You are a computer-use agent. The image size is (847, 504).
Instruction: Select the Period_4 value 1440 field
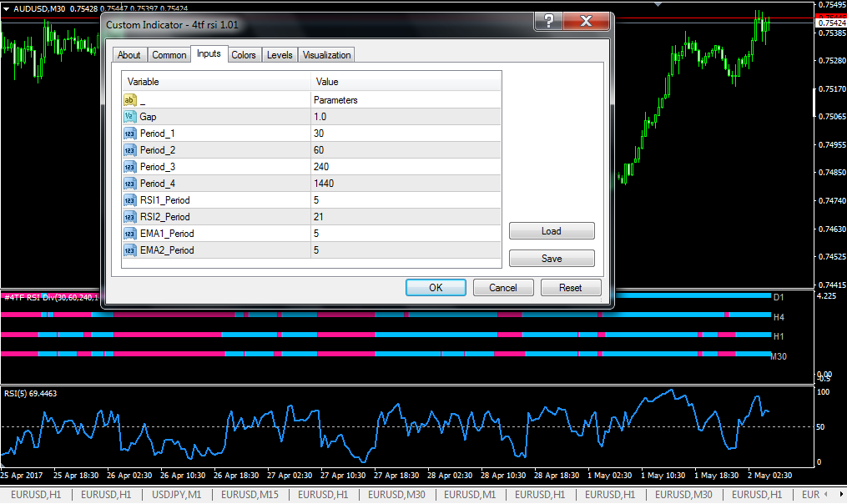406,183
